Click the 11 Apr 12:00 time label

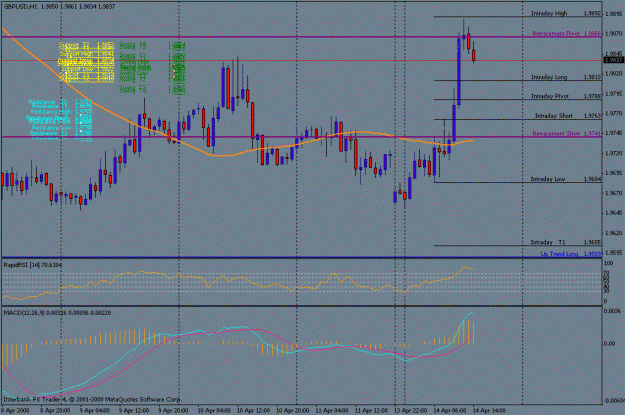click(x=371, y=410)
